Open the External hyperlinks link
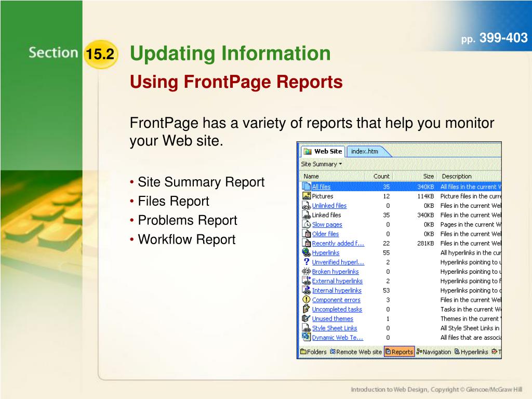Image resolution: width=532 pixels, height=399 pixels. 337,281
